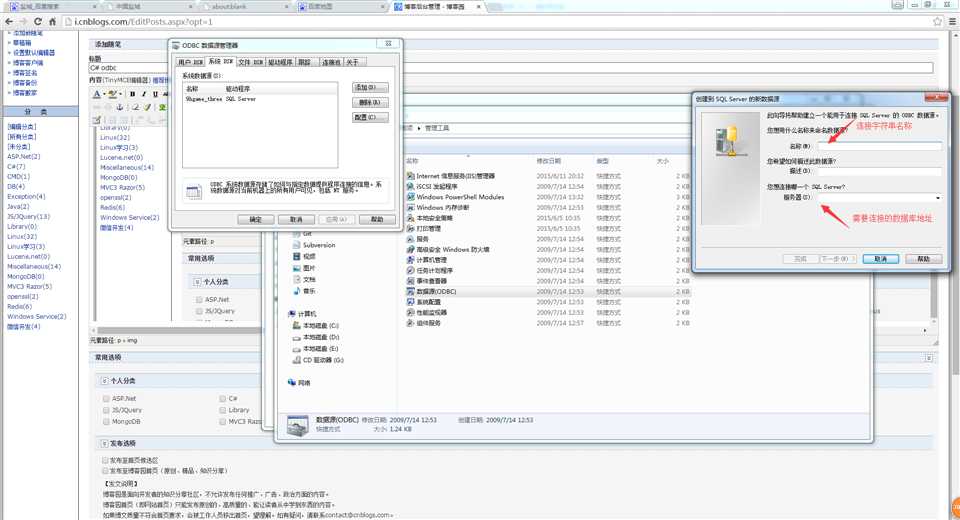The image size is (960, 520).
Task: Bookmark the page with the star icon
Action: 937,21
